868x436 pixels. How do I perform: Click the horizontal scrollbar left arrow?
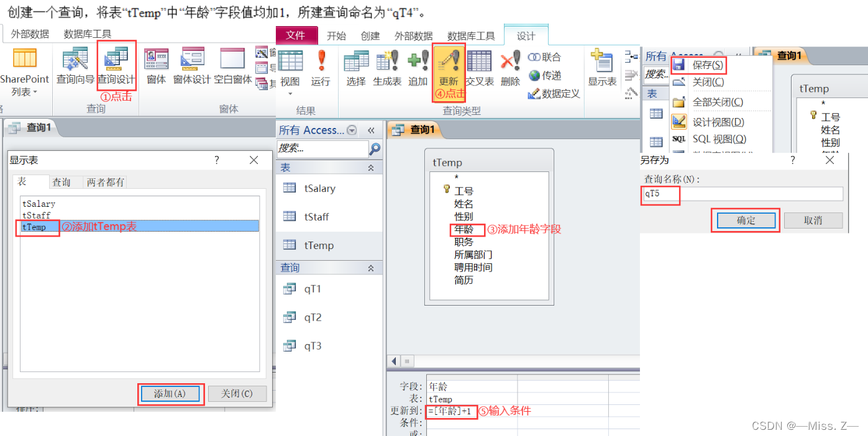(395, 361)
